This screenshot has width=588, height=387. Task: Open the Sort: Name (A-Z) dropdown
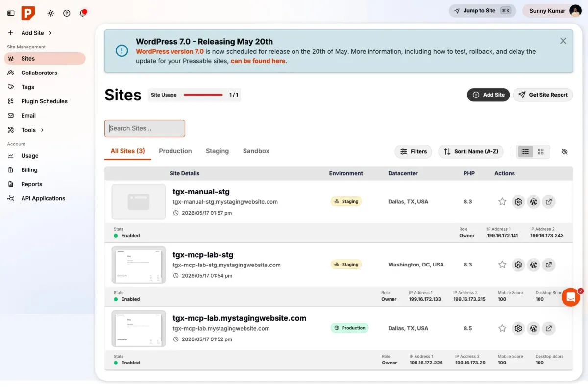tap(471, 152)
